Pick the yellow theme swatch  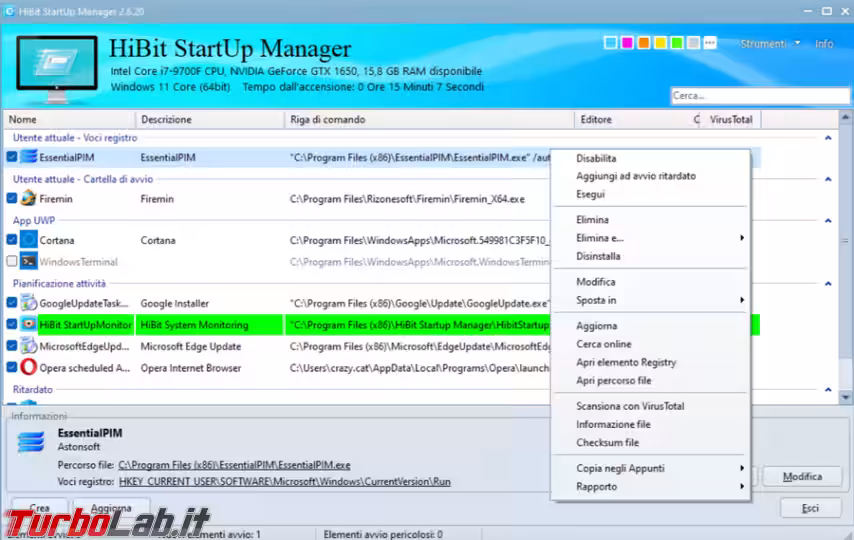(x=661, y=43)
